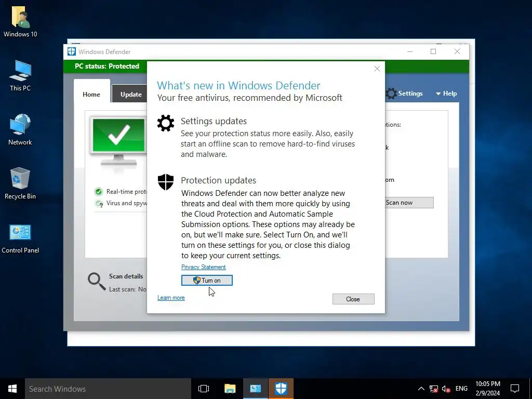
Task: Click the Turn on button
Action: click(x=207, y=280)
